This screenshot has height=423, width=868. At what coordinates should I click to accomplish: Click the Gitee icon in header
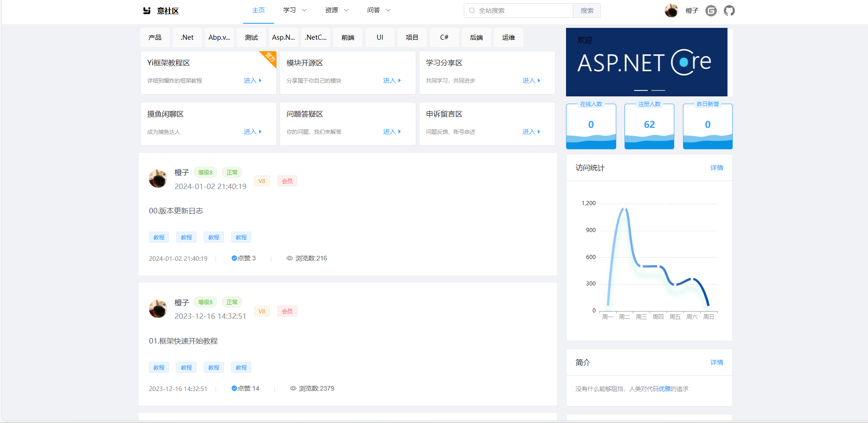coord(711,11)
